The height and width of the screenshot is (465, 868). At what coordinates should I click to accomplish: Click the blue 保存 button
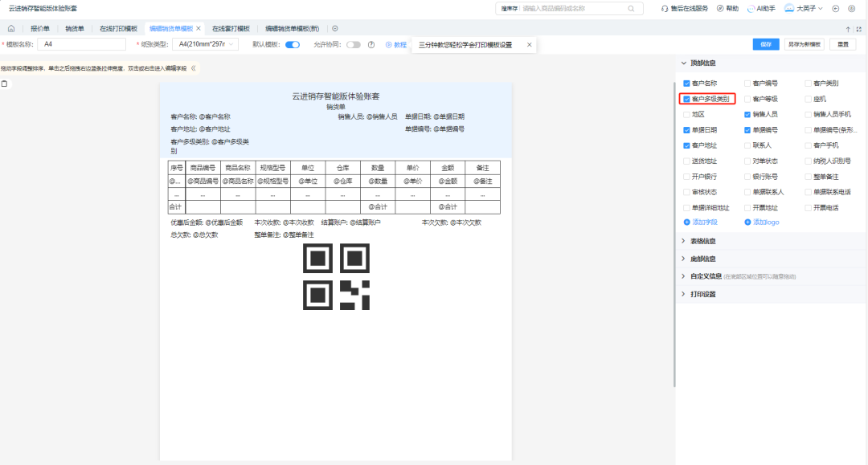[x=766, y=44]
